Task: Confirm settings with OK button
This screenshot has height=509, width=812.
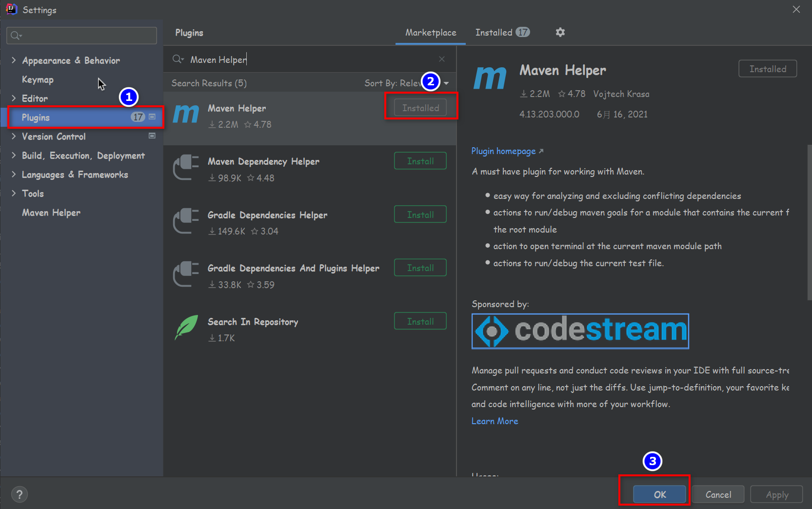Action: [x=659, y=494]
